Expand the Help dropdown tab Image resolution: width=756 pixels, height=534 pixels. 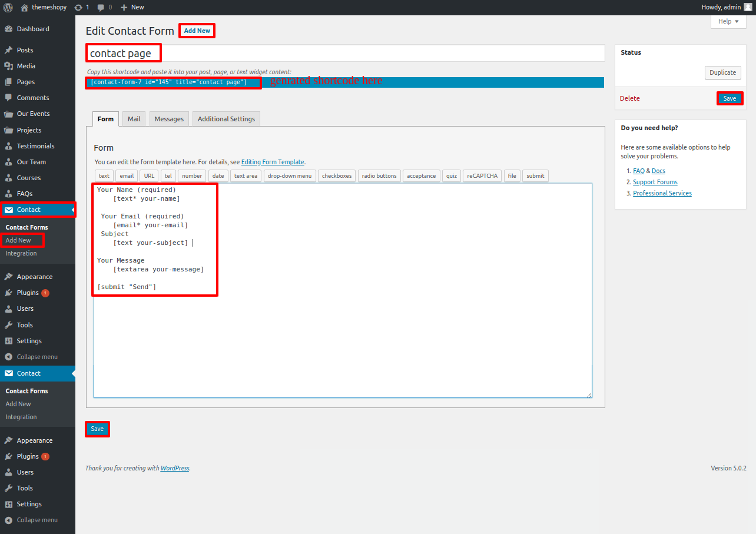728,21
